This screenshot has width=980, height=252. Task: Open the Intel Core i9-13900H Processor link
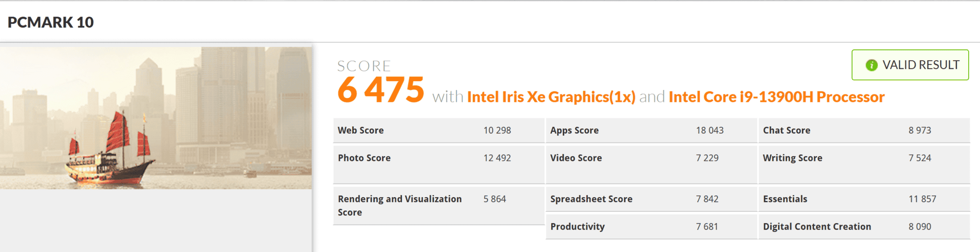[776, 97]
